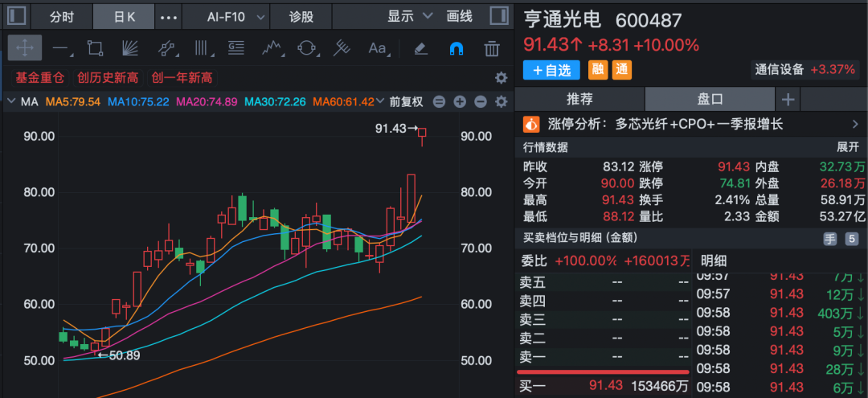
Task: Select the vertical period lines tool
Action: coord(204,49)
